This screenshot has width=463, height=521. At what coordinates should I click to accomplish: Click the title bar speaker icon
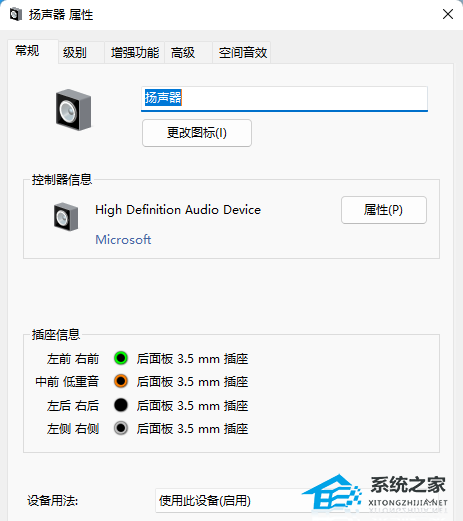coord(15,14)
